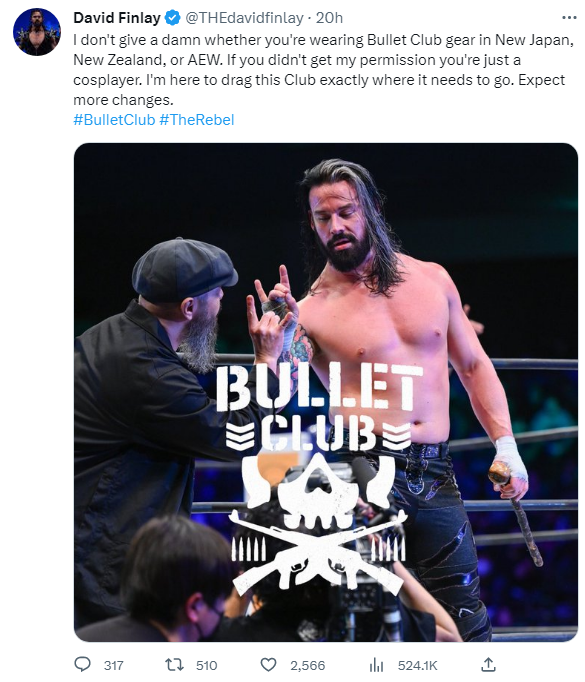Open the #TheRebel hashtag

click(x=197, y=120)
